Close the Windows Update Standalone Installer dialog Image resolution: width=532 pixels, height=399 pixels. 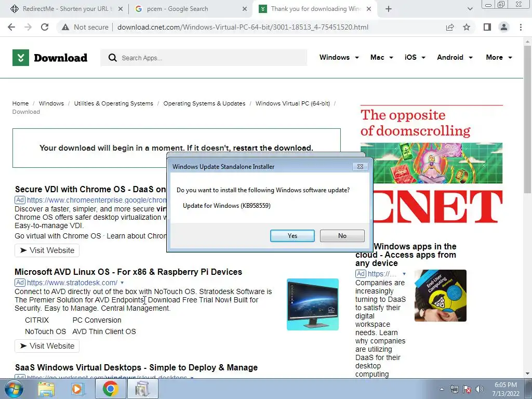pyautogui.click(x=360, y=167)
